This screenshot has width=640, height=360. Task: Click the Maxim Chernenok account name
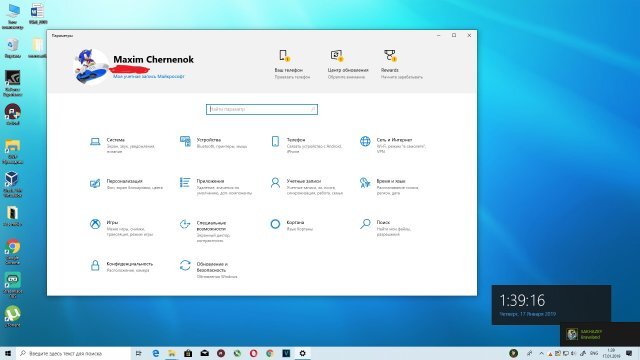[153, 60]
